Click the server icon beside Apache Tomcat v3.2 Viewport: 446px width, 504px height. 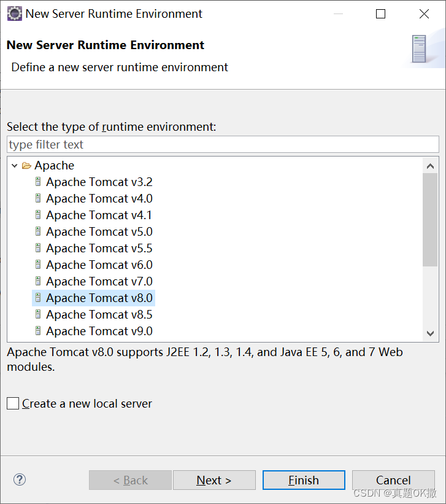(38, 182)
